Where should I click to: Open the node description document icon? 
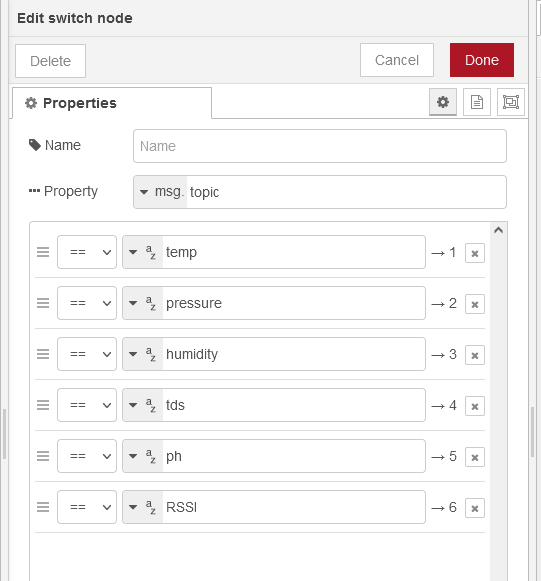pyautogui.click(x=477, y=102)
